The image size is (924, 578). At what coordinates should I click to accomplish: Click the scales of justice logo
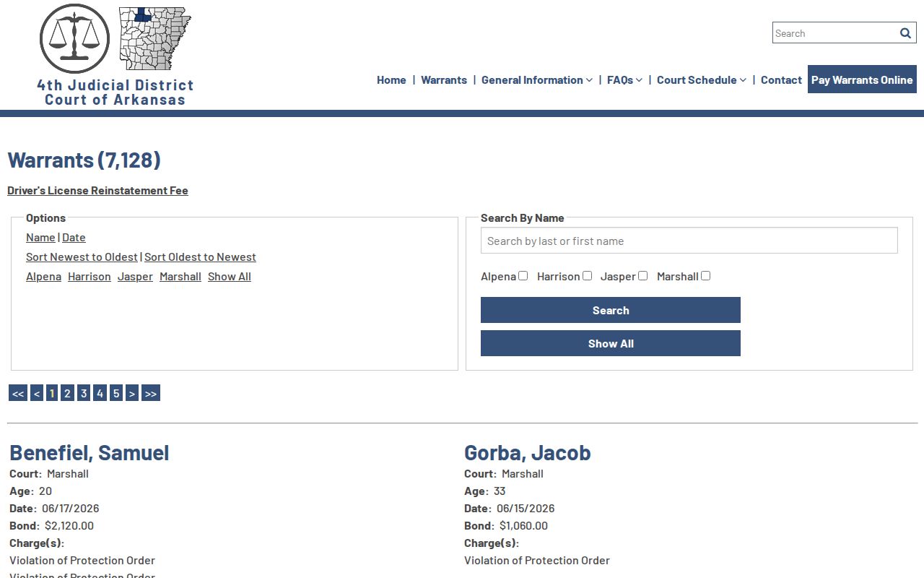coord(75,38)
